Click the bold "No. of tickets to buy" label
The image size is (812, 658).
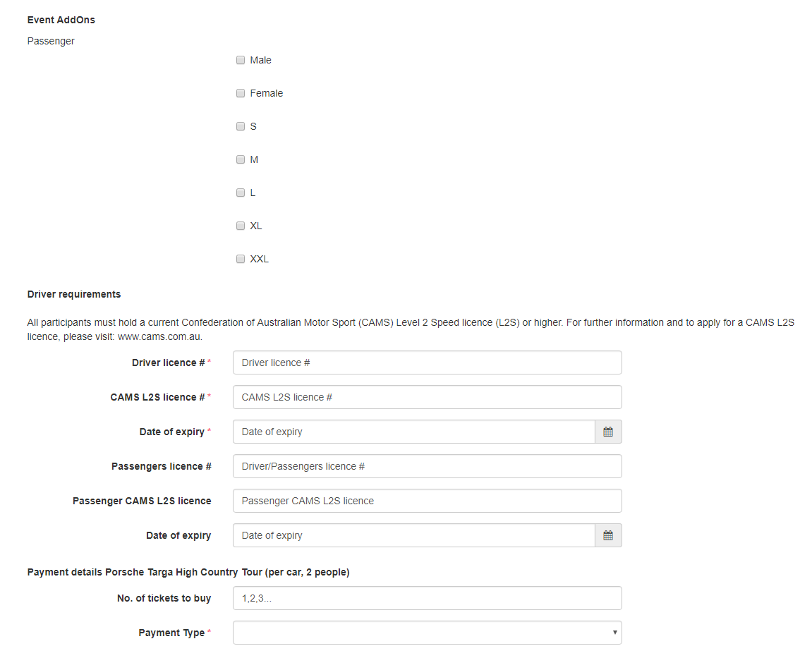click(x=164, y=598)
